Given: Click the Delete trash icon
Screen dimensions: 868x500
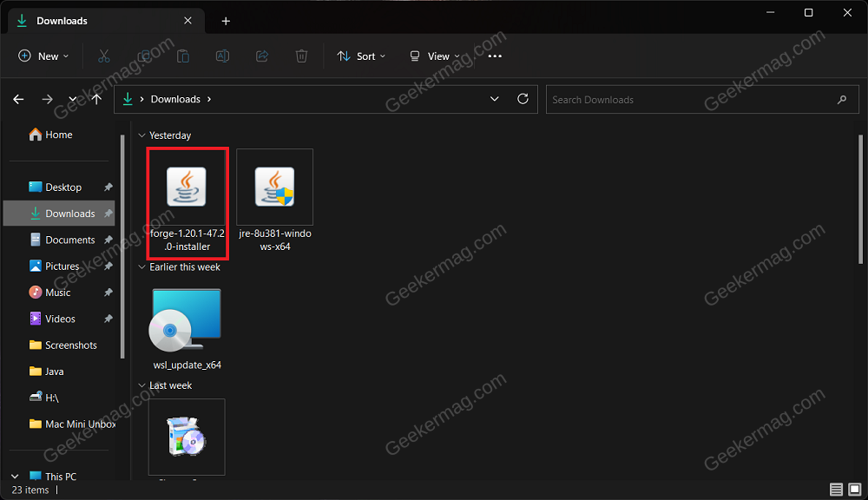Looking at the screenshot, I should point(301,56).
